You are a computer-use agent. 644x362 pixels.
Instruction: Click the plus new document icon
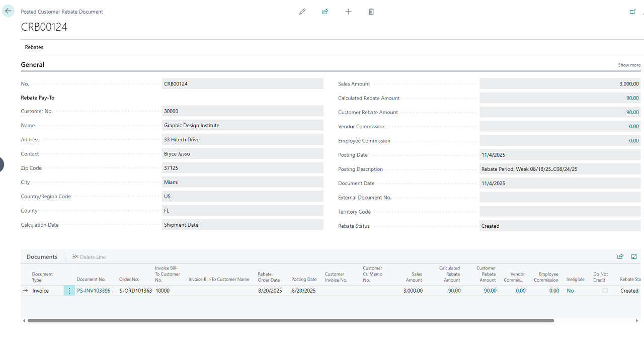[348, 12]
